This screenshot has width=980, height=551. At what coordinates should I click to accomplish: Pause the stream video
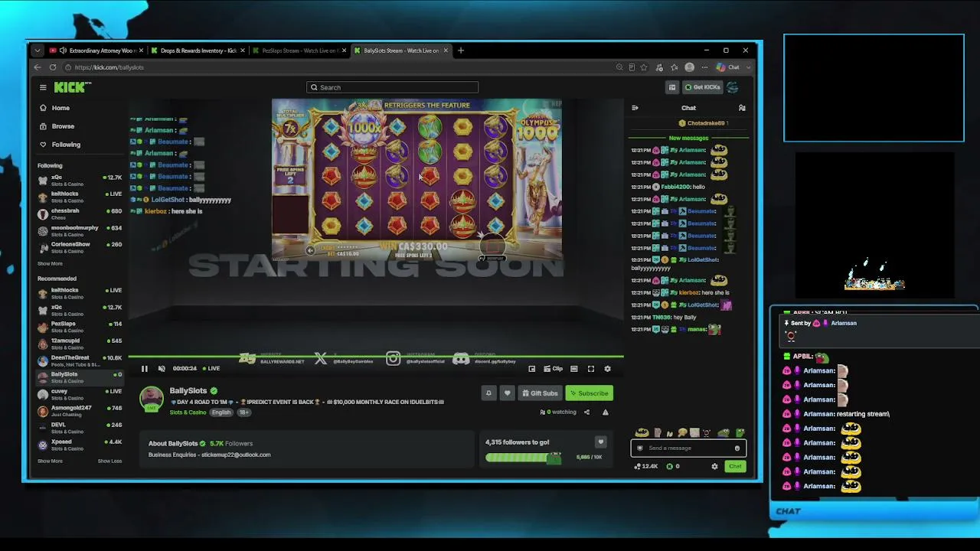[144, 369]
